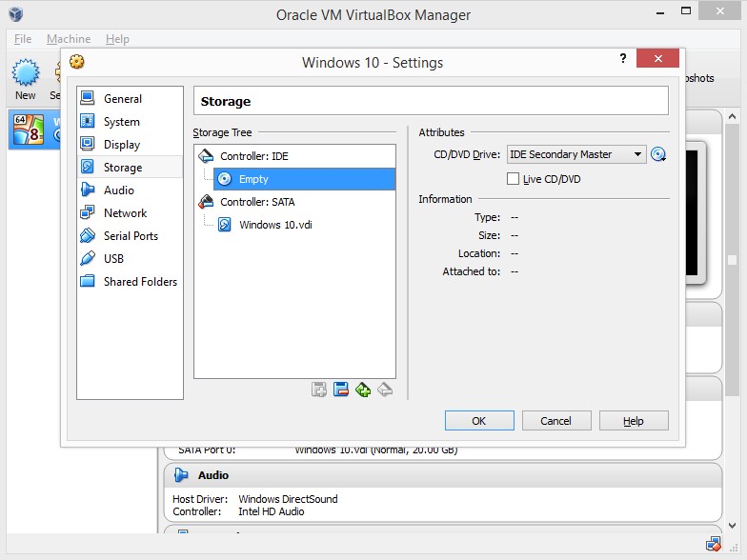This screenshot has width=747, height=560.
Task: Click the question mark help icon
Action: [623, 58]
